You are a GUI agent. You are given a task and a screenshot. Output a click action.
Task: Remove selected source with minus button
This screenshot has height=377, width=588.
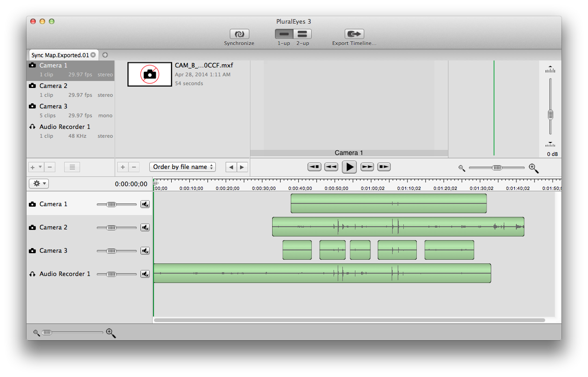pyautogui.click(x=50, y=167)
